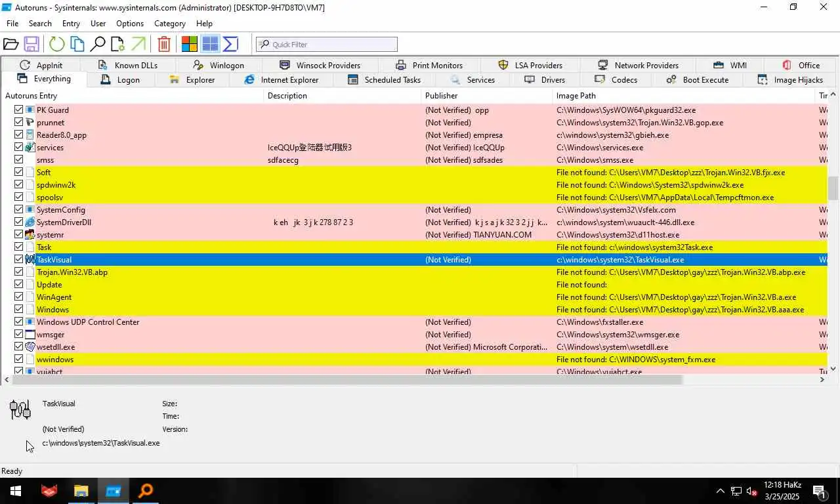The height and width of the screenshot is (504, 840).
Task: Click the TaskVisual icon in details pane
Action: [x=20, y=409]
